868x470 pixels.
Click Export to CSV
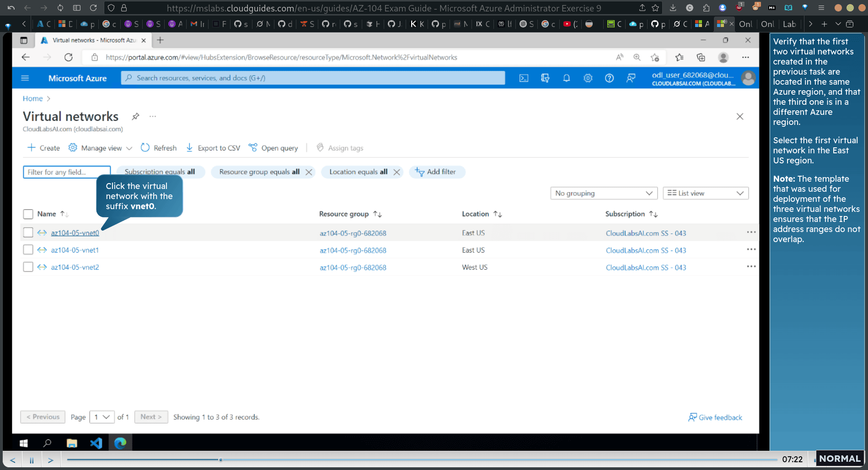tap(213, 148)
